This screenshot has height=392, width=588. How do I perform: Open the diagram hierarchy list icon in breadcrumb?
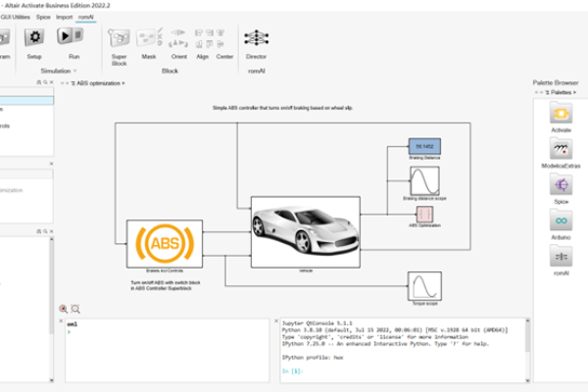click(73, 83)
